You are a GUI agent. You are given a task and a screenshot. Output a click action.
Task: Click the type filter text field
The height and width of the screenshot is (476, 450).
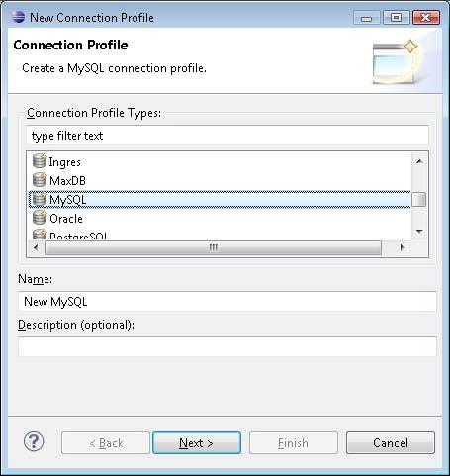[227, 136]
